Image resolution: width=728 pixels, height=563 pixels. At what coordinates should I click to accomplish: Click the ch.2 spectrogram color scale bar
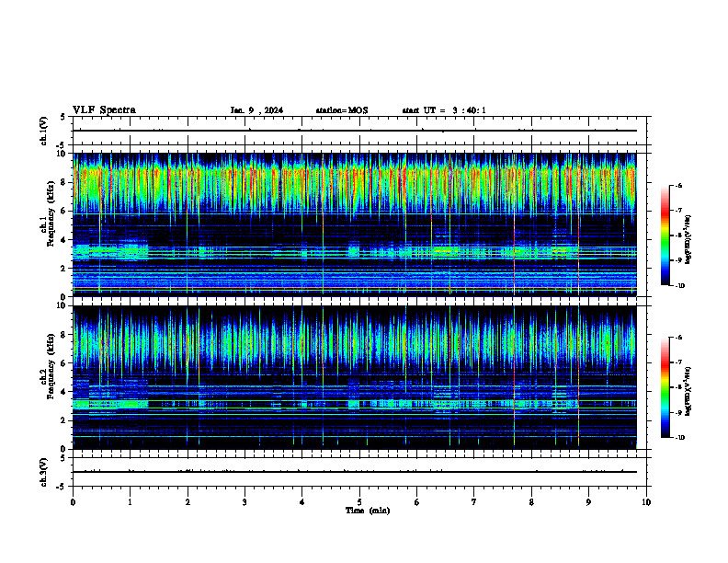coord(665,387)
